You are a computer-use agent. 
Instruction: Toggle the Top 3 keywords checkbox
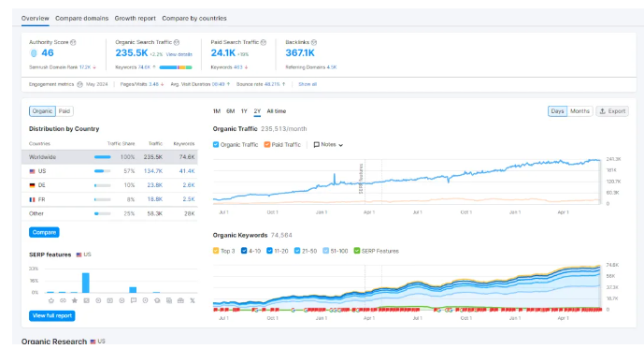(216, 251)
